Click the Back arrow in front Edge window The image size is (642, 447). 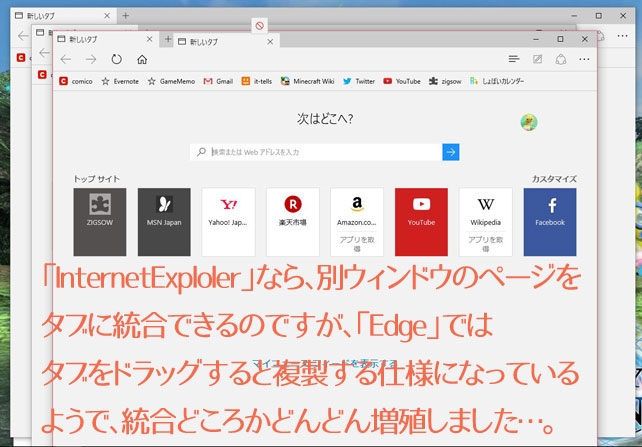(x=66, y=59)
